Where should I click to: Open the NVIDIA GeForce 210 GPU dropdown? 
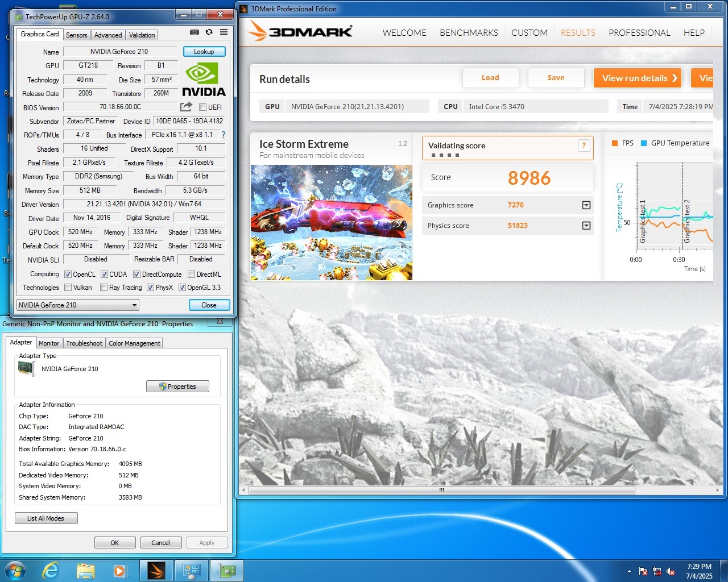(x=78, y=305)
